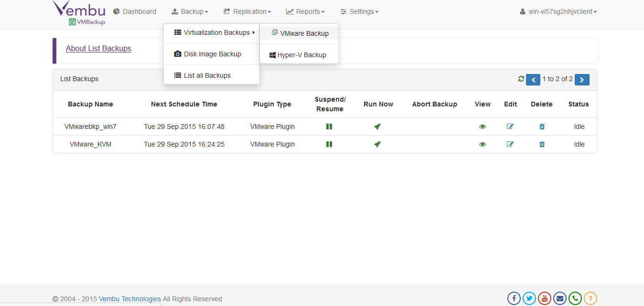Run VMwarebkp_win7 backup now

pos(377,127)
